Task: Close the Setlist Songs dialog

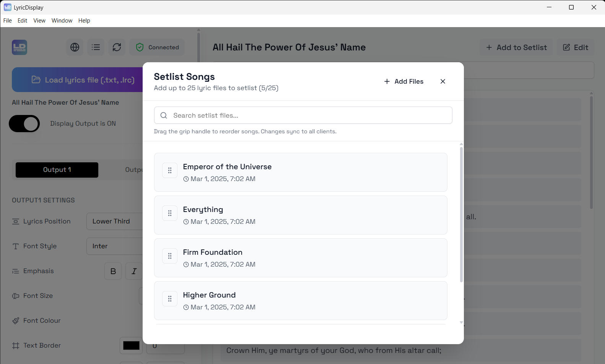Action: (442, 81)
